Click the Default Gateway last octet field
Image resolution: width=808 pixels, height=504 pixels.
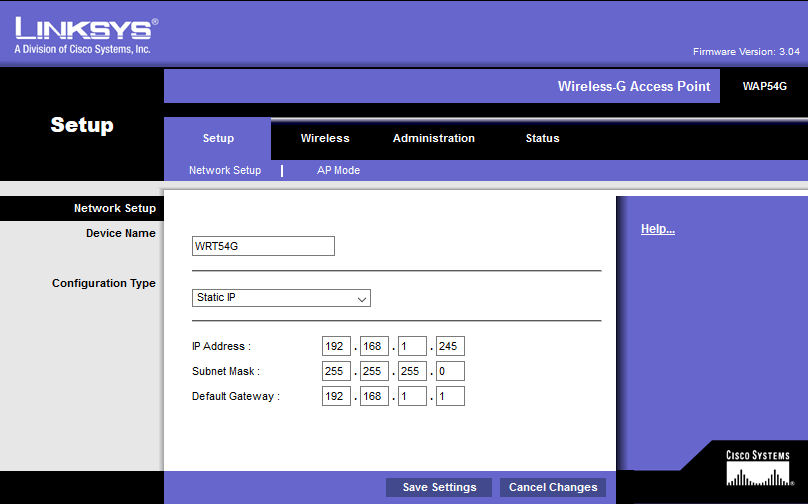click(x=450, y=396)
